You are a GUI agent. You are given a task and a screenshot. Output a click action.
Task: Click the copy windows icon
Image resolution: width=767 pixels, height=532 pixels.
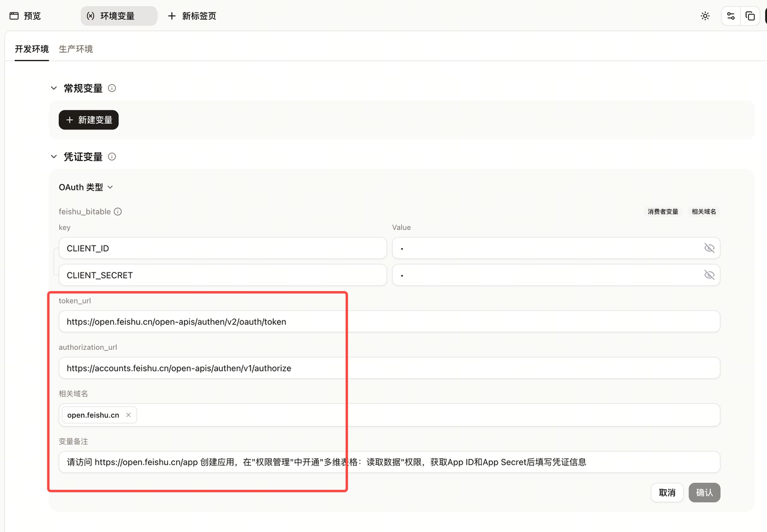[x=750, y=16]
